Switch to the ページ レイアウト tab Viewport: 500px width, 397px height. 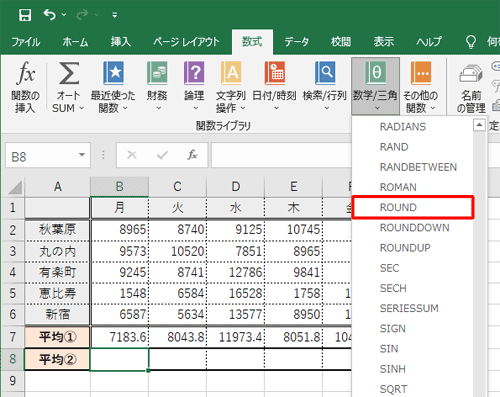pos(186,42)
